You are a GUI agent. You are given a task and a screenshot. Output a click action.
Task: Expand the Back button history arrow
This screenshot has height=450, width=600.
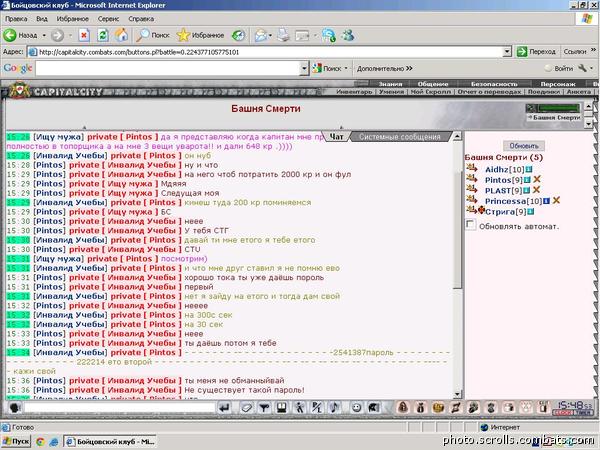(44, 36)
